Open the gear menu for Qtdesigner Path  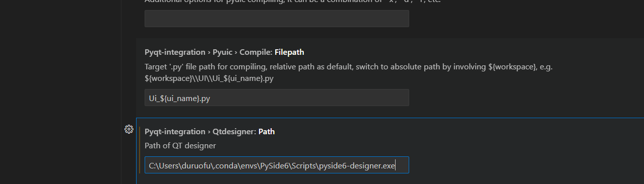(x=128, y=129)
